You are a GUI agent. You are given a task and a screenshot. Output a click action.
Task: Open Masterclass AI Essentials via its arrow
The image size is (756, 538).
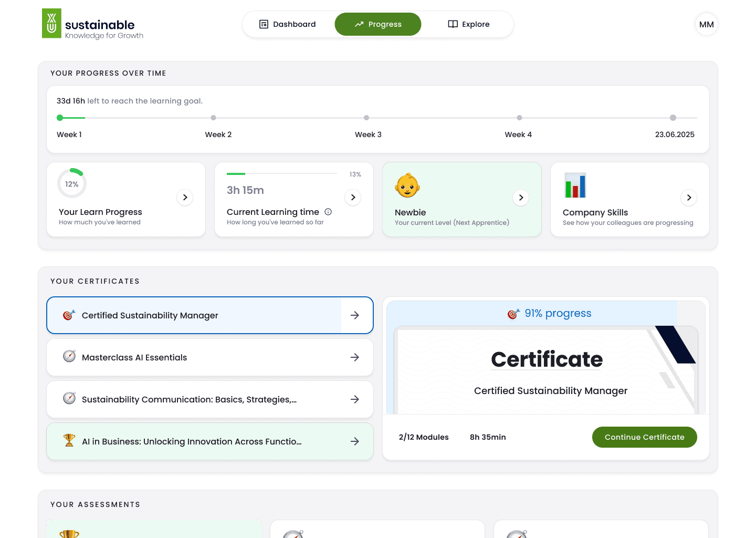(355, 357)
